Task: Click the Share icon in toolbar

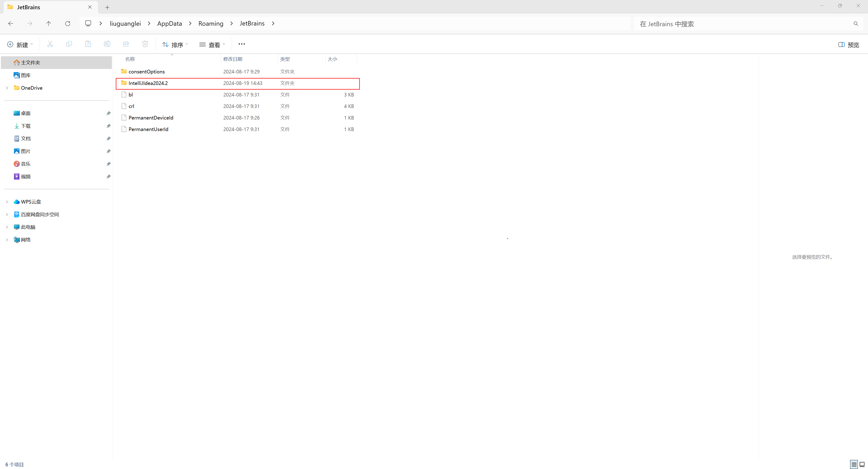Action: [x=126, y=44]
